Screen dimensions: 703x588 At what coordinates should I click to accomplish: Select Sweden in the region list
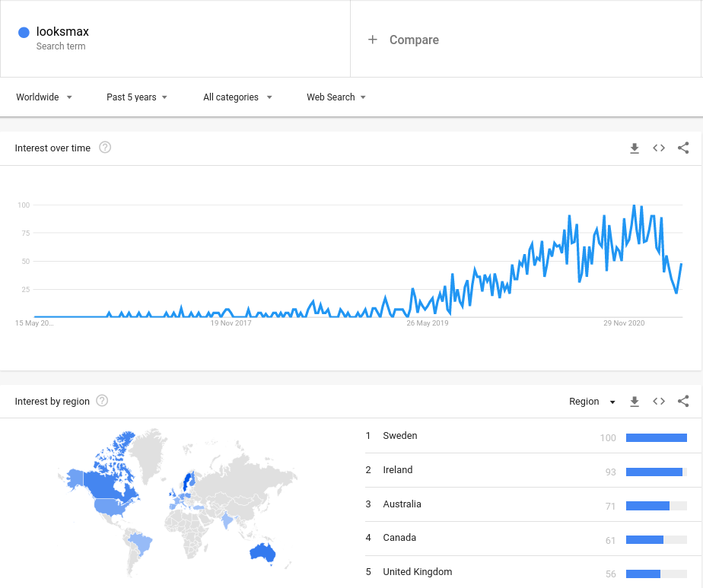(400, 436)
